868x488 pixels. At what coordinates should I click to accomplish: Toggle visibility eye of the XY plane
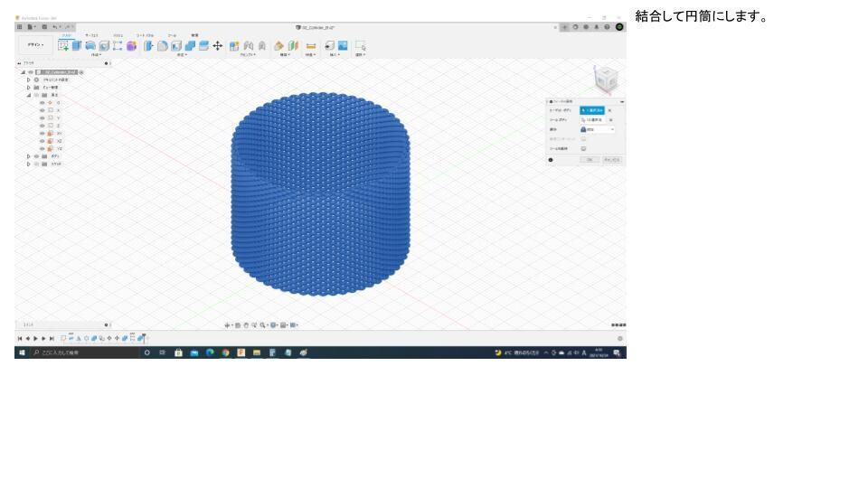[42, 134]
